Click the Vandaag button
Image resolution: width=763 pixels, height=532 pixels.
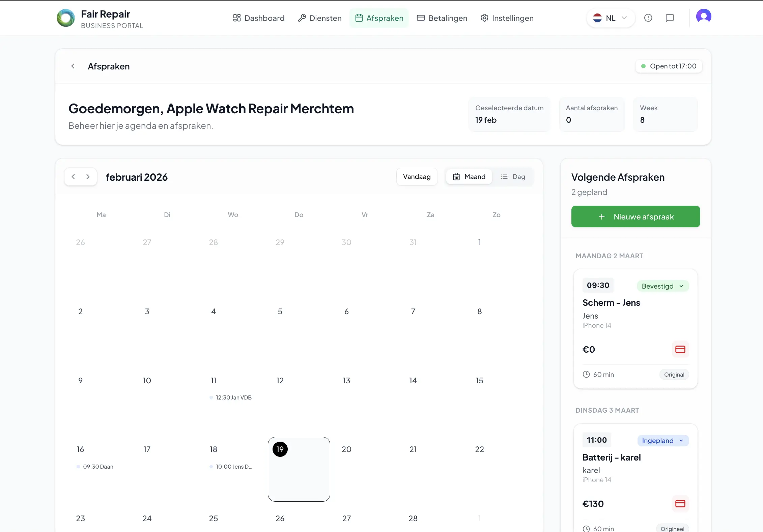(417, 177)
